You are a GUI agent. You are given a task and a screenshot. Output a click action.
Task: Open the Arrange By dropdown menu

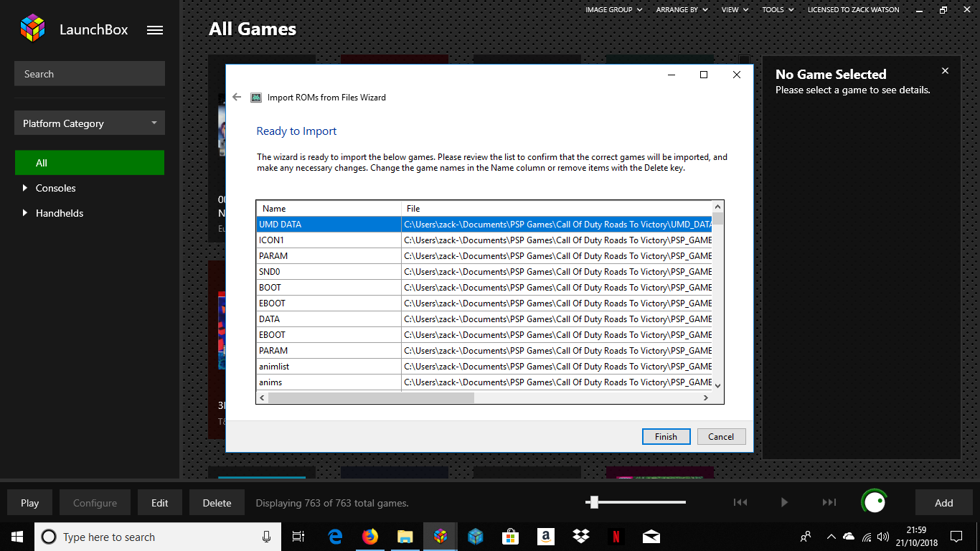(x=682, y=10)
